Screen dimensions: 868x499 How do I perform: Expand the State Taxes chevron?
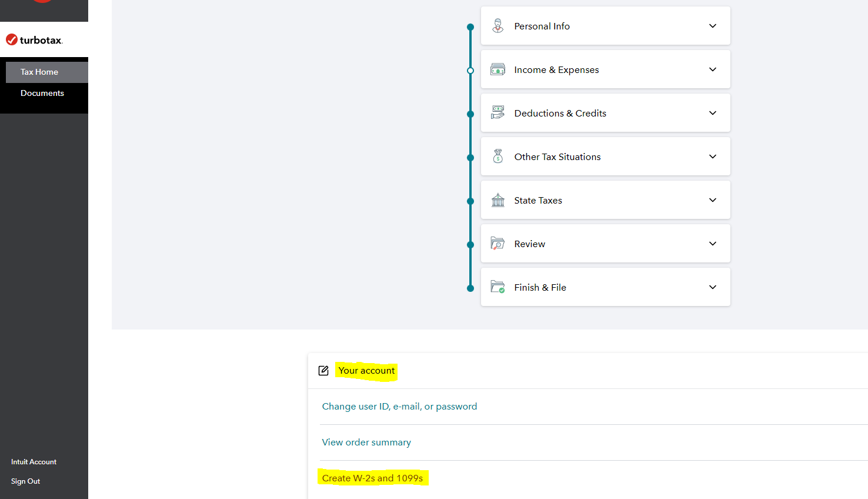pos(713,200)
